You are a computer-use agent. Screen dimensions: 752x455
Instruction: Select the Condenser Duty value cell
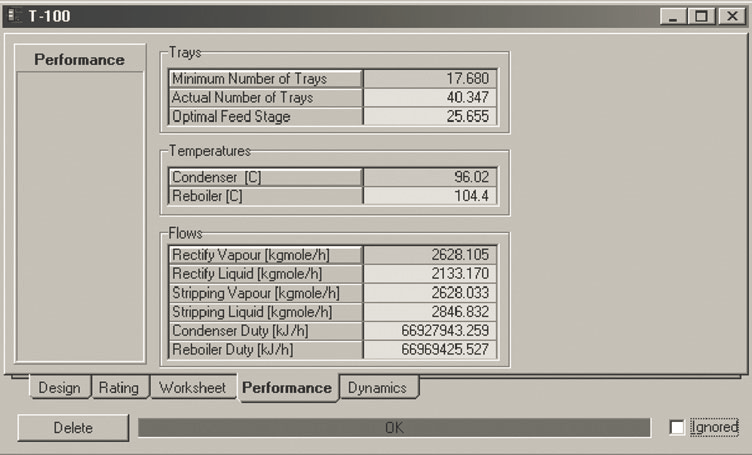(430, 331)
